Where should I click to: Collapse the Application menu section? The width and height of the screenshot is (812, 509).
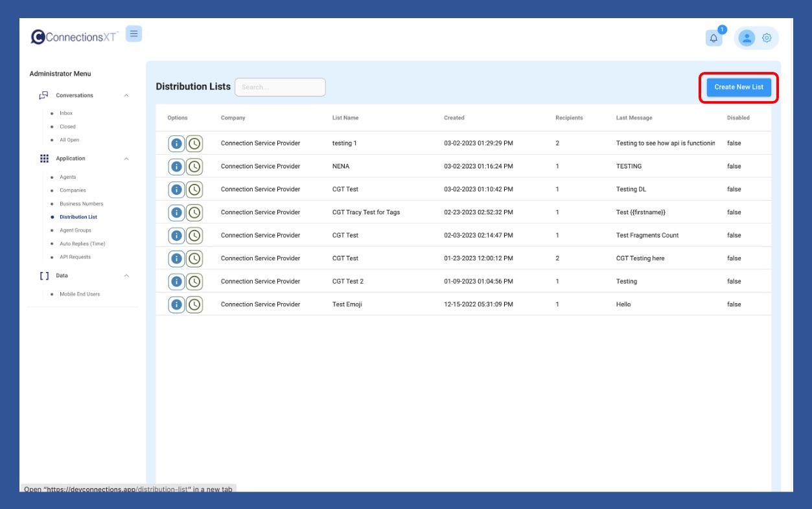point(126,159)
